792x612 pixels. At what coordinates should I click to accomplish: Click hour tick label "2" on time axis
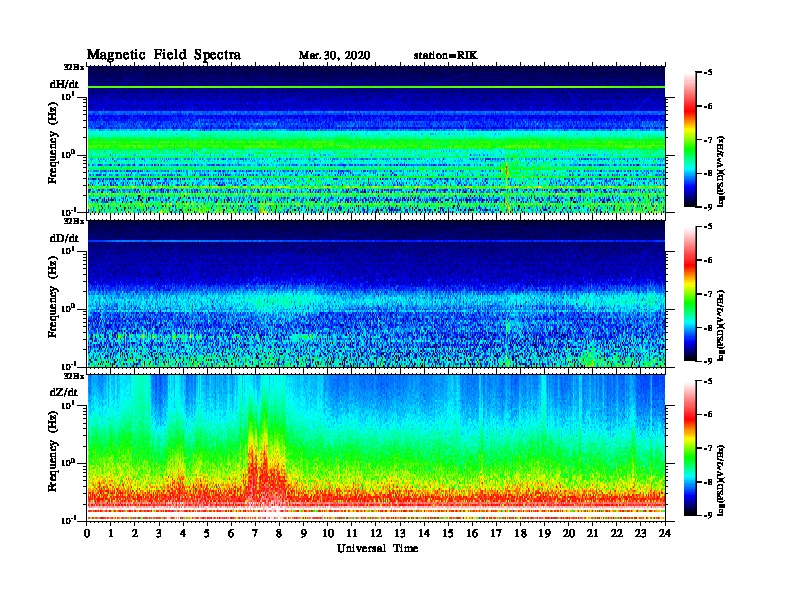tap(135, 534)
